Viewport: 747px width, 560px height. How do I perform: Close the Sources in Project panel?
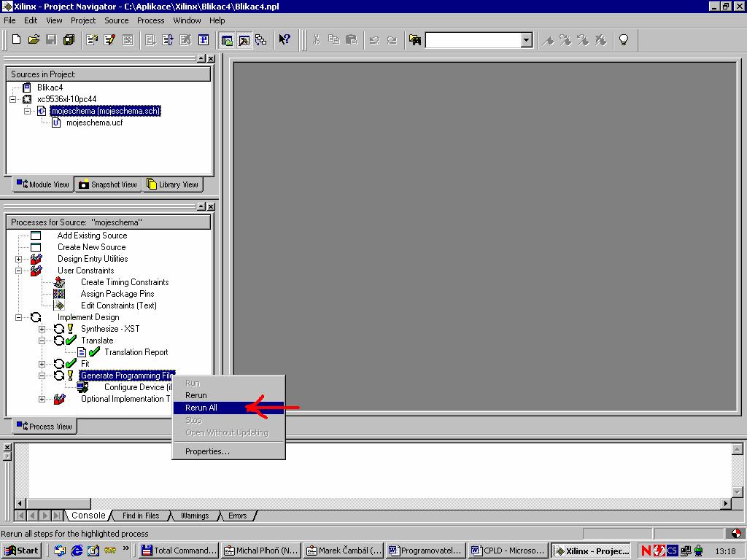(x=211, y=58)
